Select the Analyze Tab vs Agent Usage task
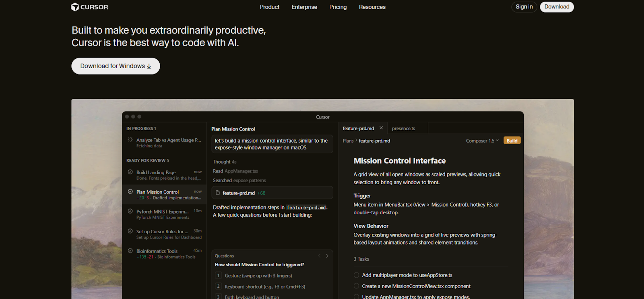Viewport: 644px width, 299px height. tap(164, 143)
